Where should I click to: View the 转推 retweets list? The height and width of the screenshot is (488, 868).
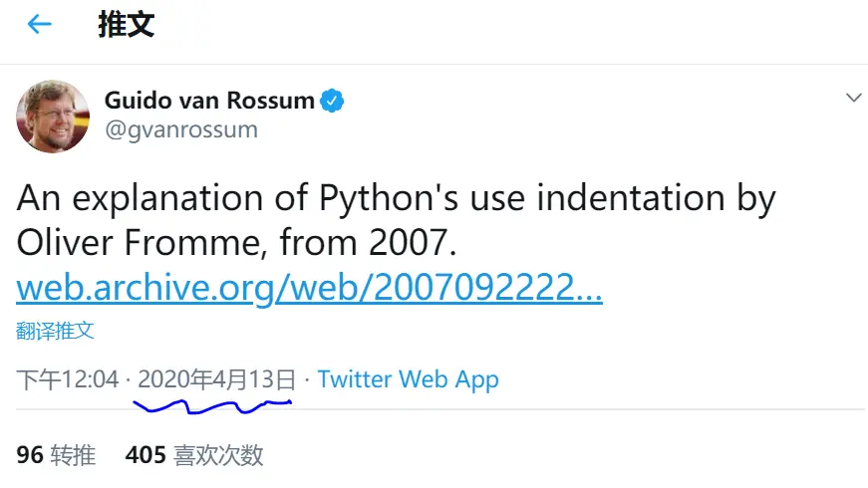(73, 455)
